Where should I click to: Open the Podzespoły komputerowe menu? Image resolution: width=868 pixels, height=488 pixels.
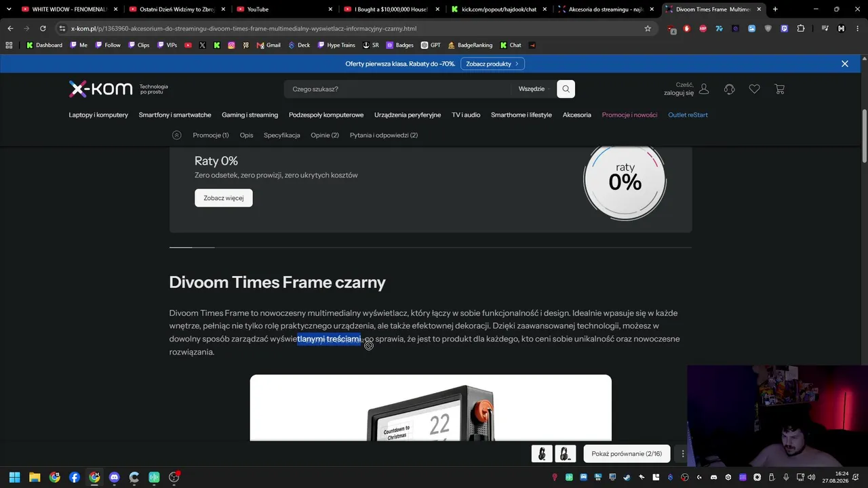(326, 115)
